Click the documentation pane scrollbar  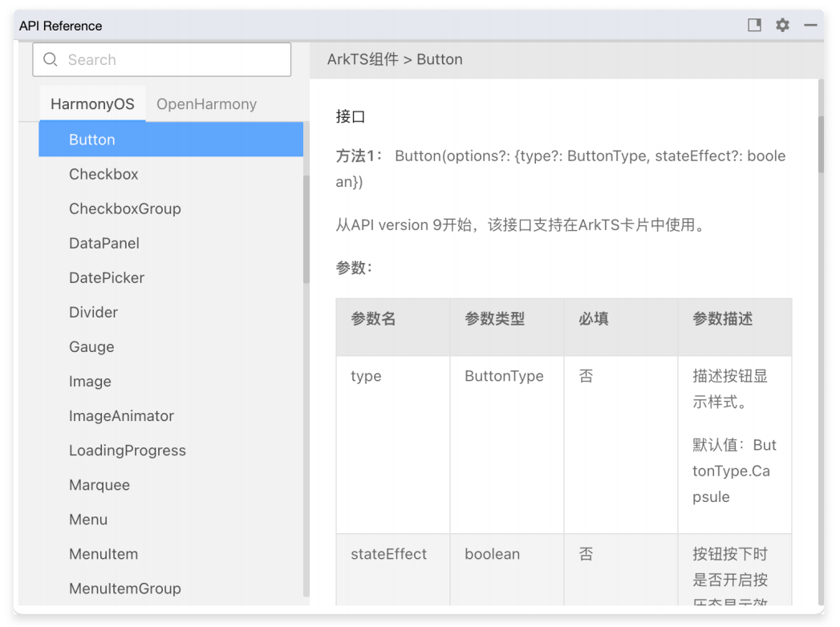(822, 144)
